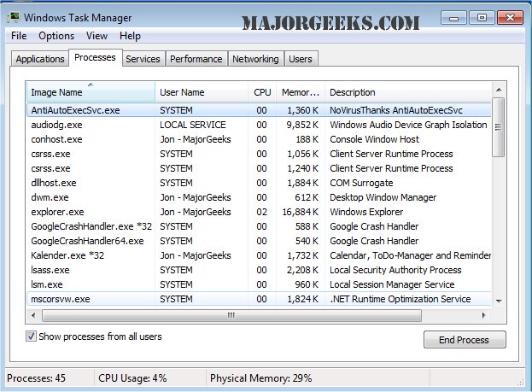Click Processes: 45 in status bar
Viewport: 532px width, 392px height.
(37, 378)
